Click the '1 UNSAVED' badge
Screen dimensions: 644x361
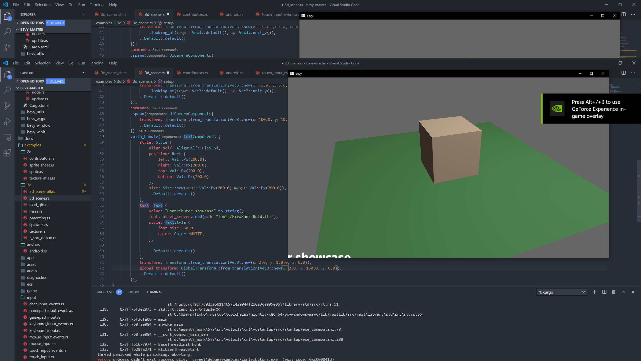pos(56,81)
